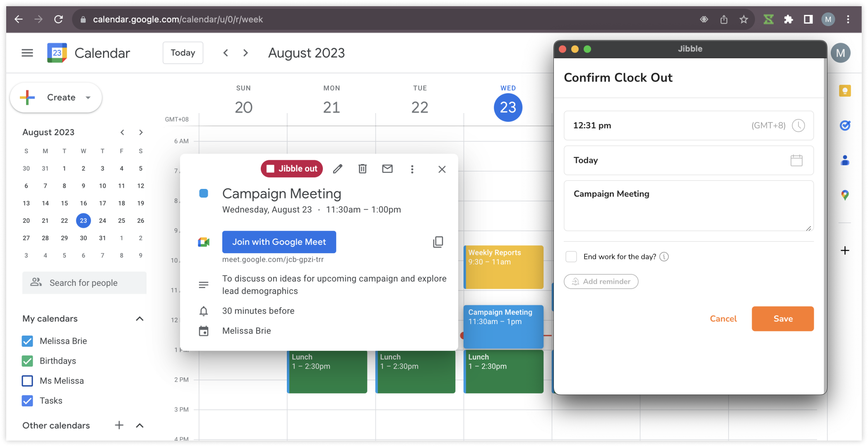This screenshot has width=868, height=447.
Task: Join with Google Meet
Action: click(x=279, y=242)
